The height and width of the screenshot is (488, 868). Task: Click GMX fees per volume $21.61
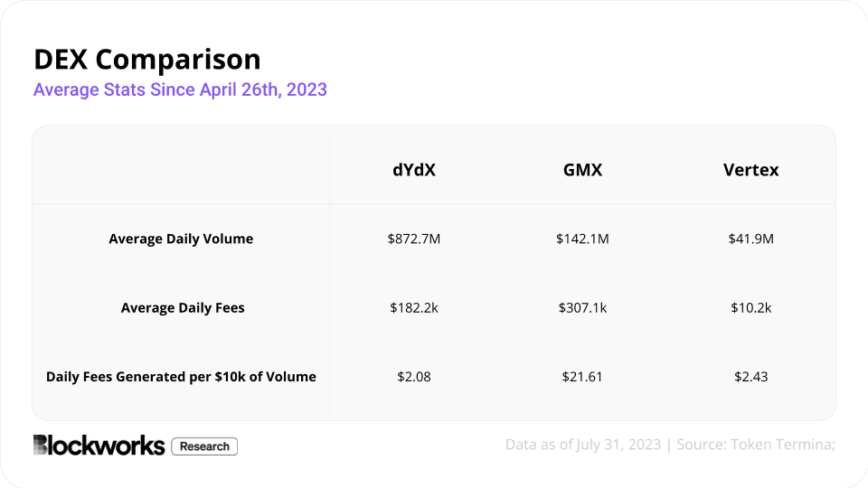tap(582, 377)
